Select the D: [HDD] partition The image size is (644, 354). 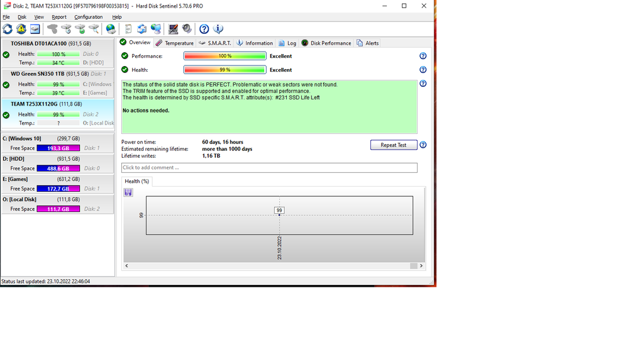tap(57, 163)
